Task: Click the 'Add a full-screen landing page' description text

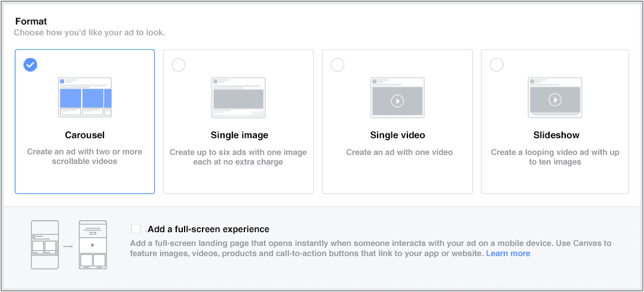Action: (370, 248)
